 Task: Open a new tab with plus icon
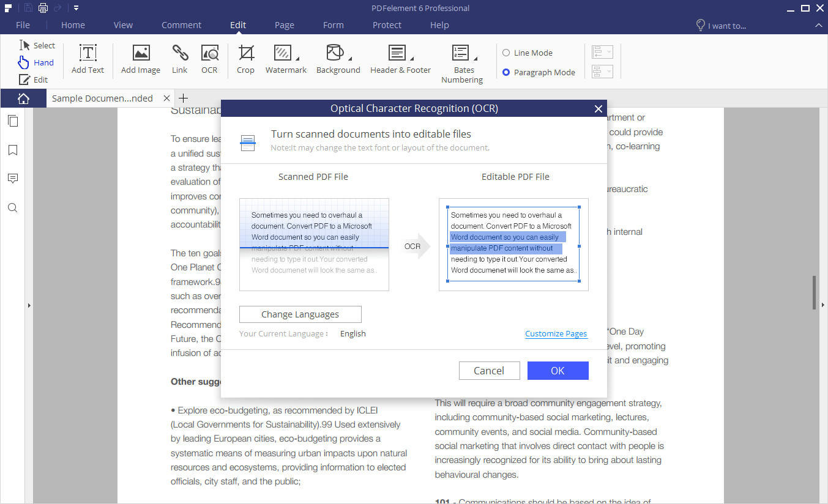click(x=183, y=98)
